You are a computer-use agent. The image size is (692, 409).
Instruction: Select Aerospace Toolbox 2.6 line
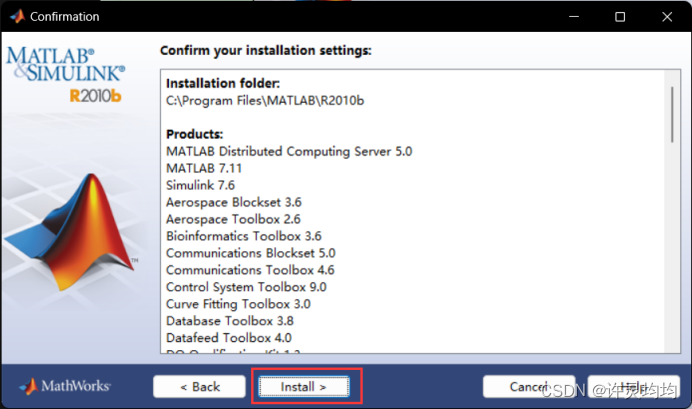click(233, 219)
